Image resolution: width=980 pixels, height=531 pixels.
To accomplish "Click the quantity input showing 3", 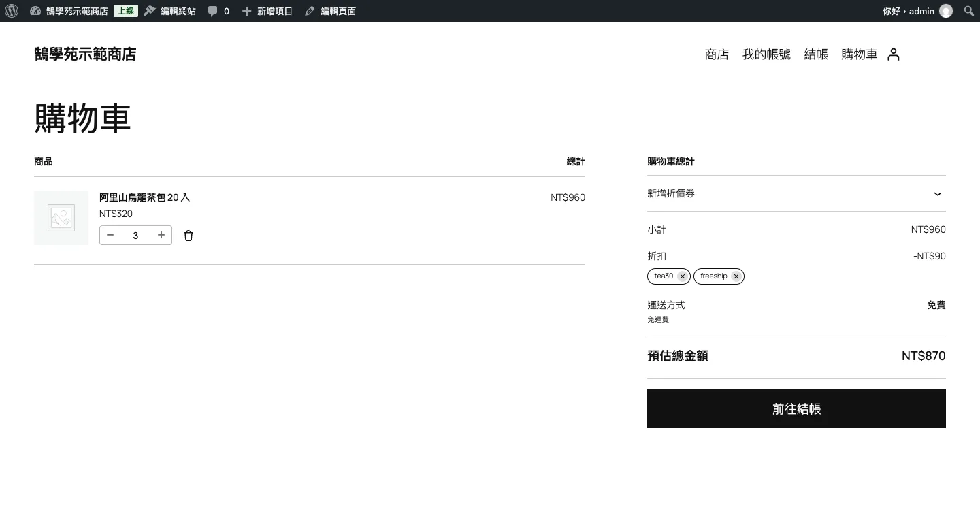I will 135,236.
